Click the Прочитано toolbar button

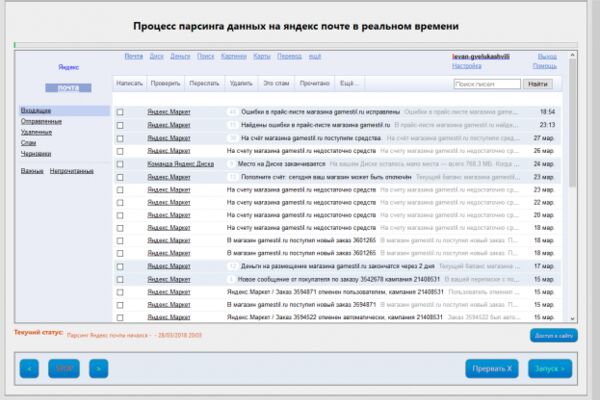(x=315, y=83)
